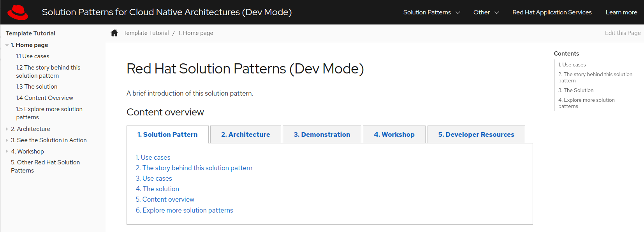This screenshot has width=644, height=232.
Task: Switch to the 5. Developer Resources tab
Action: 476,134
